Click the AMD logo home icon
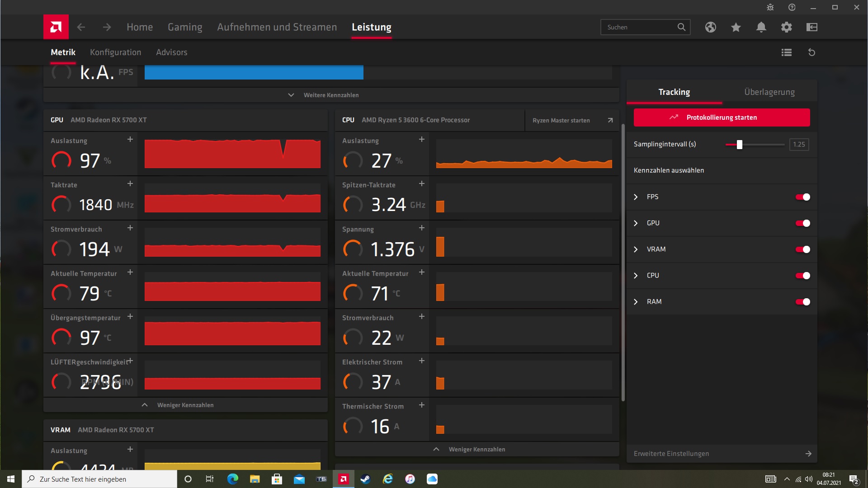Viewport: 868px width, 488px height. pyautogui.click(x=56, y=27)
